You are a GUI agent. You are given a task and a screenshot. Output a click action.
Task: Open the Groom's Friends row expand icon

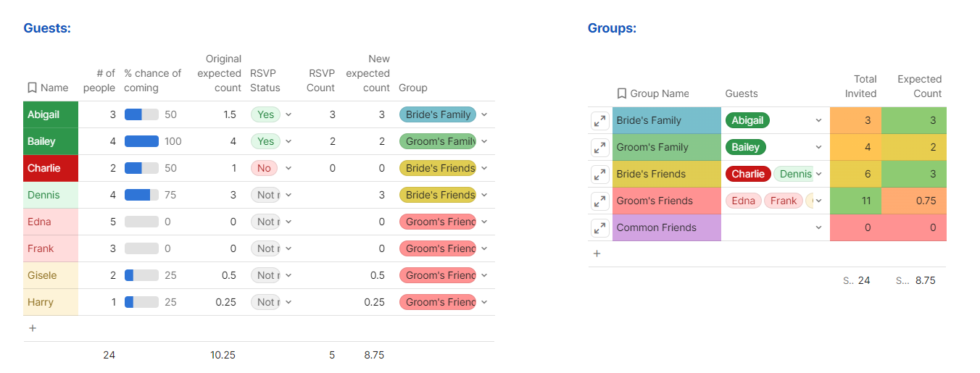click(x=599, y=201)
